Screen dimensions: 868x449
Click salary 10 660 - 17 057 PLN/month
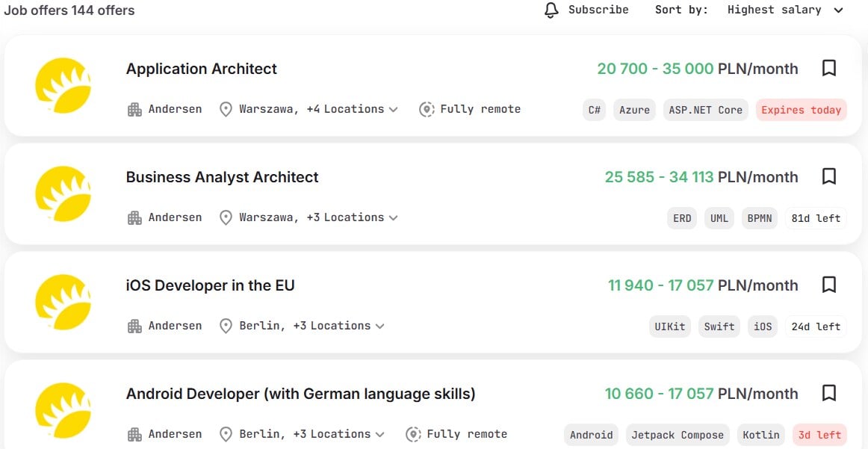click(701, 394)
